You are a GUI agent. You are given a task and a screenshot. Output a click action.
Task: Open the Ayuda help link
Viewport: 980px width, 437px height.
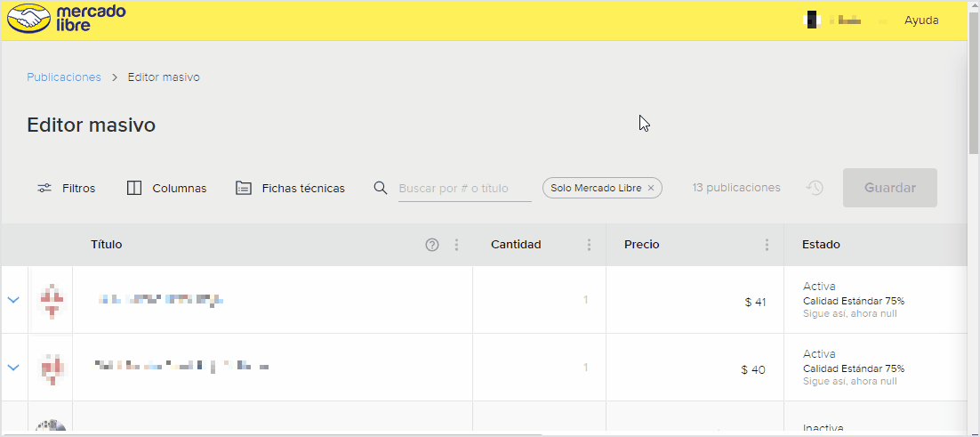921,20
